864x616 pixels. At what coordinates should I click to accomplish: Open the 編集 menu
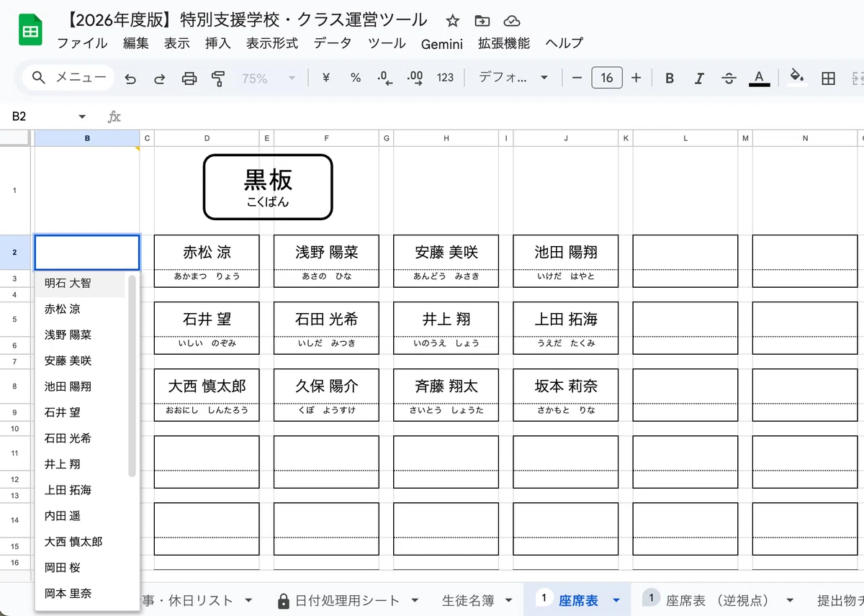click(x=136, y=43)
